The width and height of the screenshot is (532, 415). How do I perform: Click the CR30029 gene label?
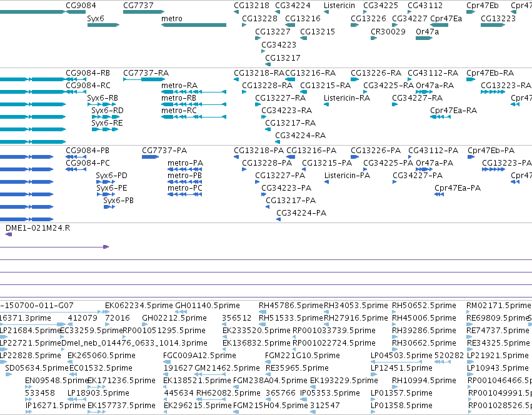[388, 31]
